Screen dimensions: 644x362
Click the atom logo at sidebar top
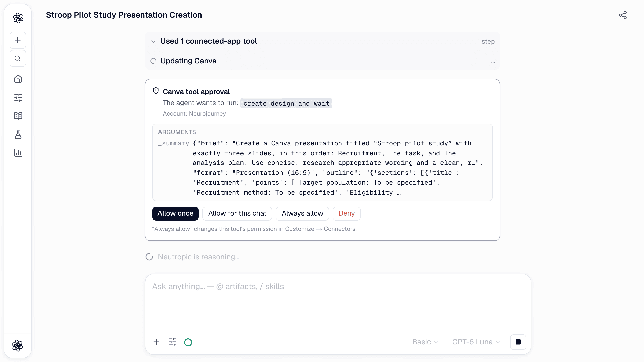coord(18,18)
